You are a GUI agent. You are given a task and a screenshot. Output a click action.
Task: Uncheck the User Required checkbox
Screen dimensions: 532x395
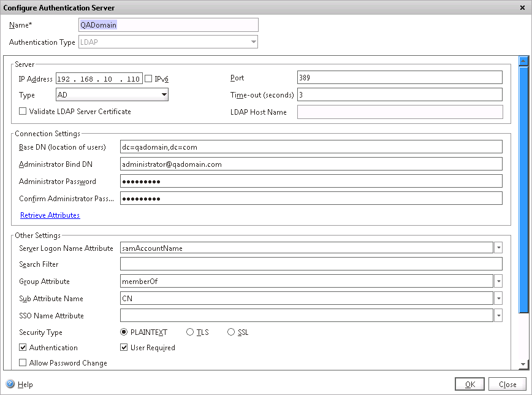pos(124,348)
